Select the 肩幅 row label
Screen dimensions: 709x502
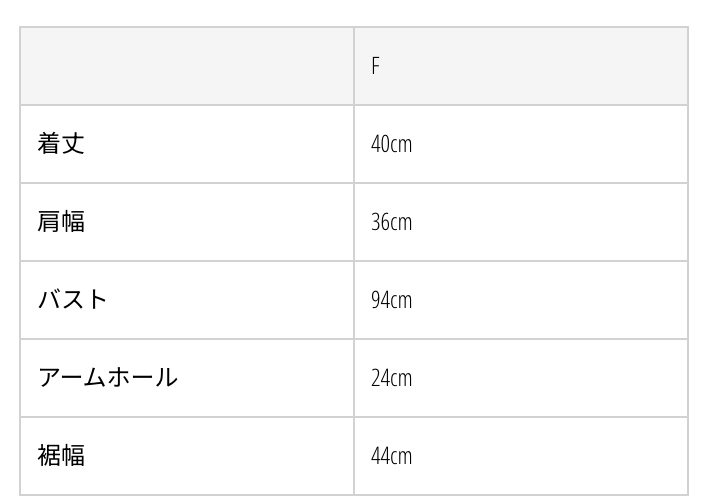coord(61,222)
